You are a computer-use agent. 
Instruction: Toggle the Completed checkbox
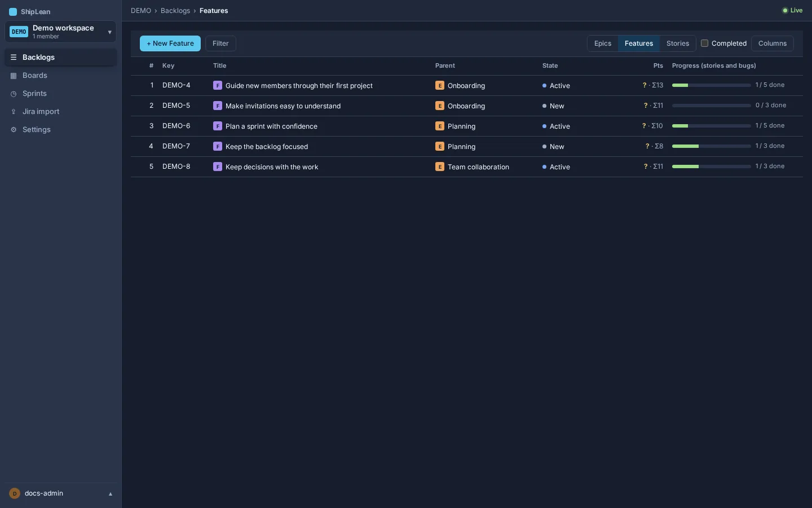(704, 43)
